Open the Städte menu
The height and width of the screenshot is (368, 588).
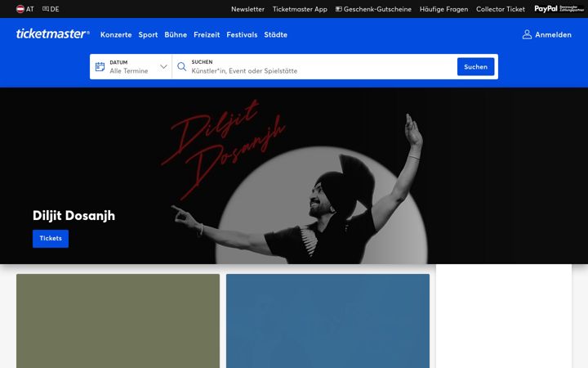(x=276, y=34)
